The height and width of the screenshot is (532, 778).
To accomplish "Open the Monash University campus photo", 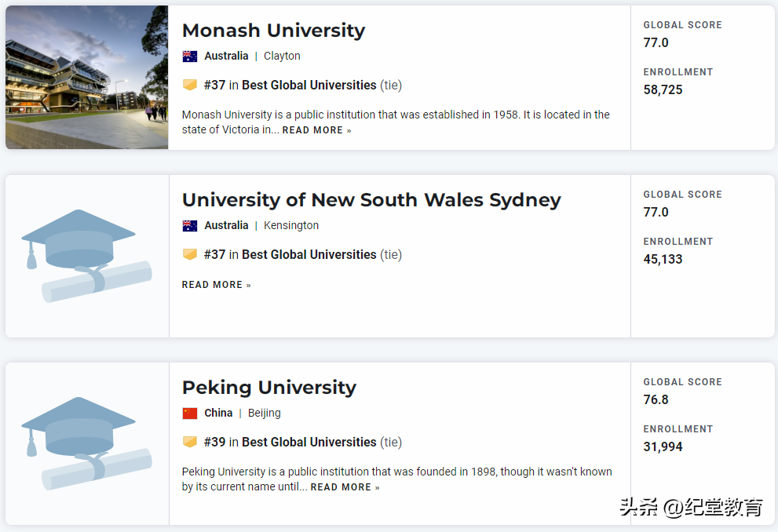I will tap(86, 77).
